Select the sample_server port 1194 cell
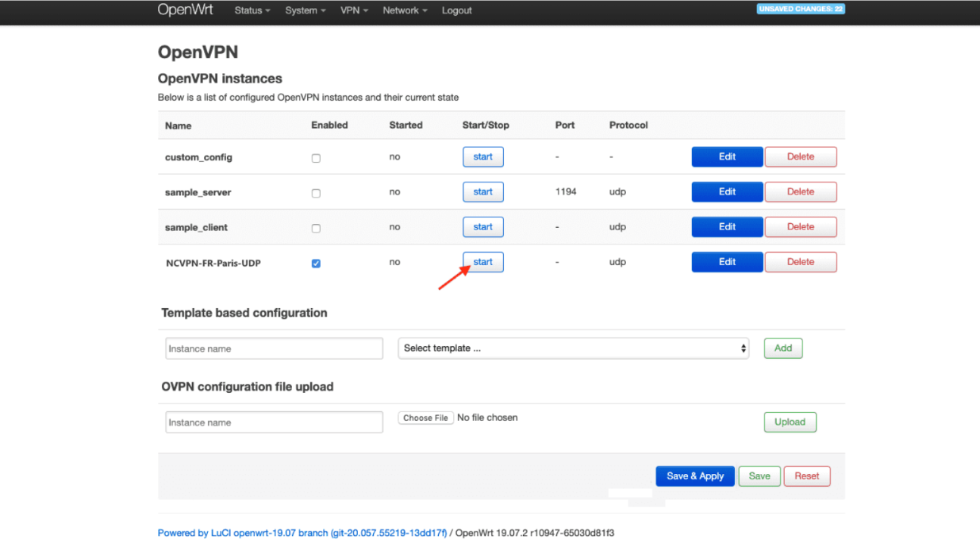 tap(566, 192)
